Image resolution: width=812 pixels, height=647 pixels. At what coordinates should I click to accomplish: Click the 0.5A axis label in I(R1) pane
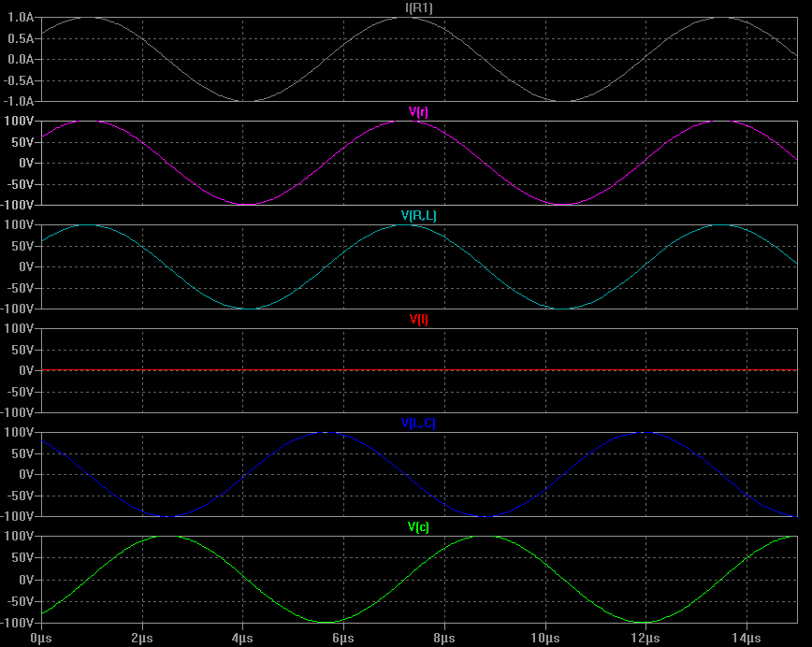click(x=21, y=39)
